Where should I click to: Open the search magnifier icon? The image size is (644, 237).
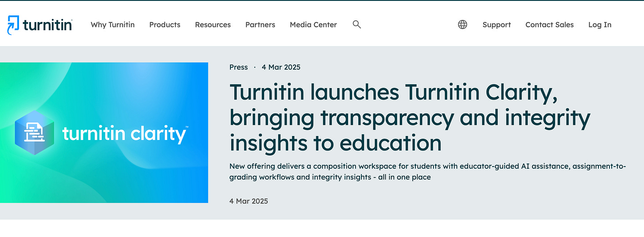[357, 25]
